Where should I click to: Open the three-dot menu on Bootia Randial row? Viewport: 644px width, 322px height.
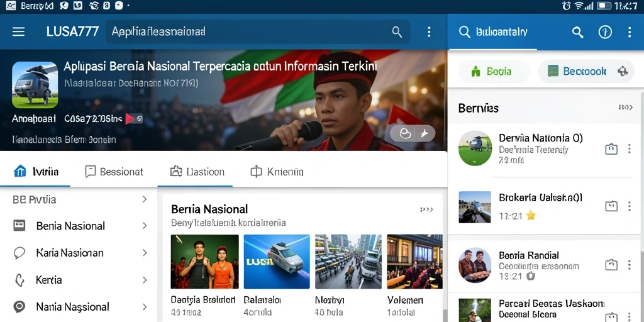click(x=629, y=265)
